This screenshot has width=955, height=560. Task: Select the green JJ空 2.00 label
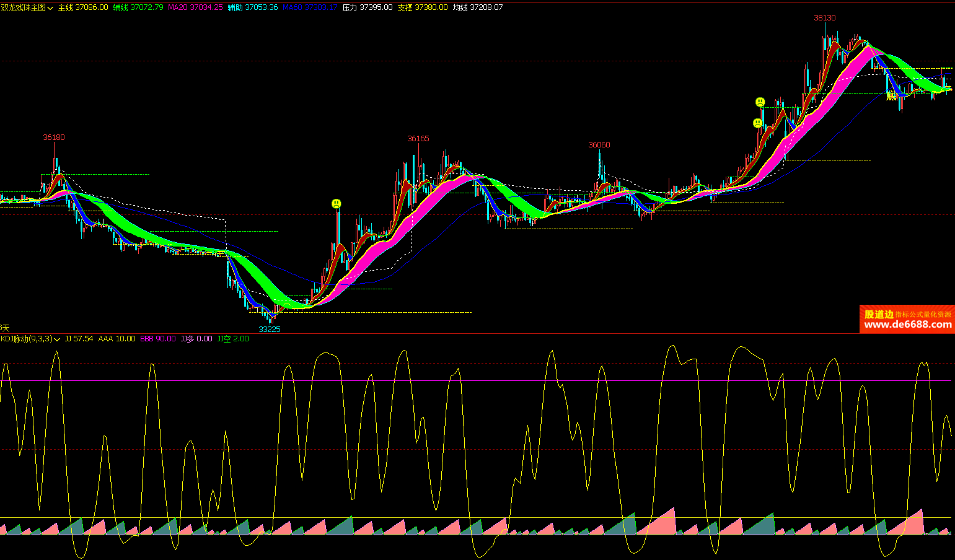click(x=232, y=339)
